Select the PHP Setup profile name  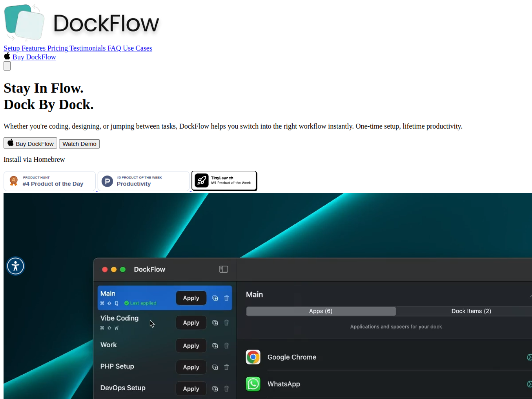tap(117, 366)
